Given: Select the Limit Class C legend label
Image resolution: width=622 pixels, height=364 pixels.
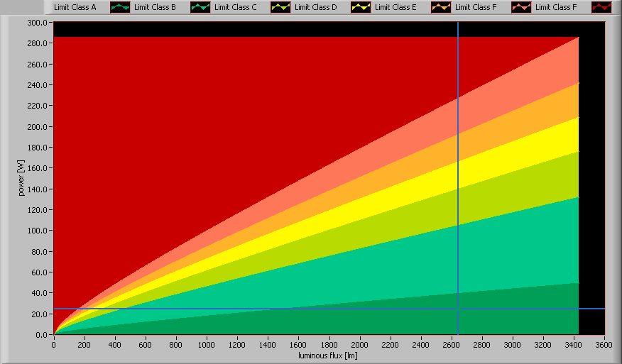Looking at the screenshot, I should click(235, 7).
